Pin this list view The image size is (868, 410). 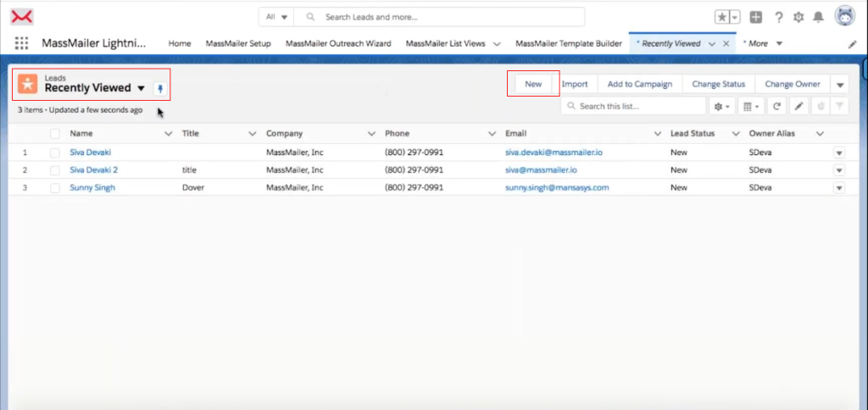[x=160, y=89]
